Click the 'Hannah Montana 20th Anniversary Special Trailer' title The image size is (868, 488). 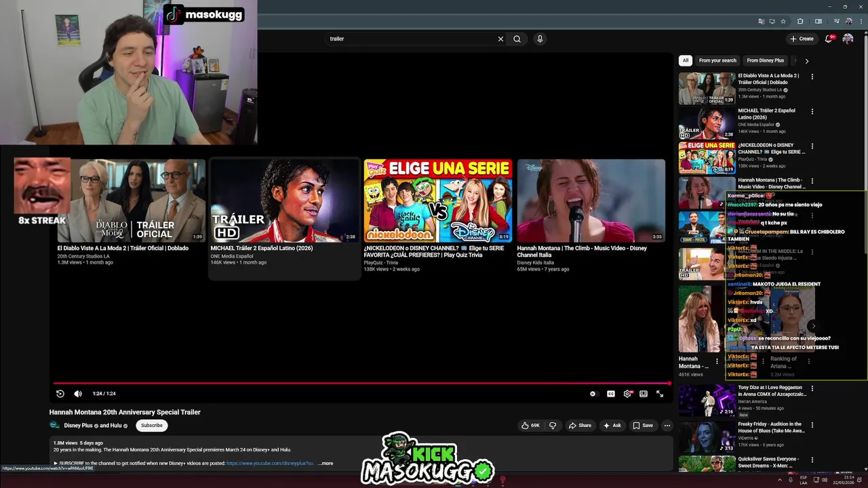point(125,412)
